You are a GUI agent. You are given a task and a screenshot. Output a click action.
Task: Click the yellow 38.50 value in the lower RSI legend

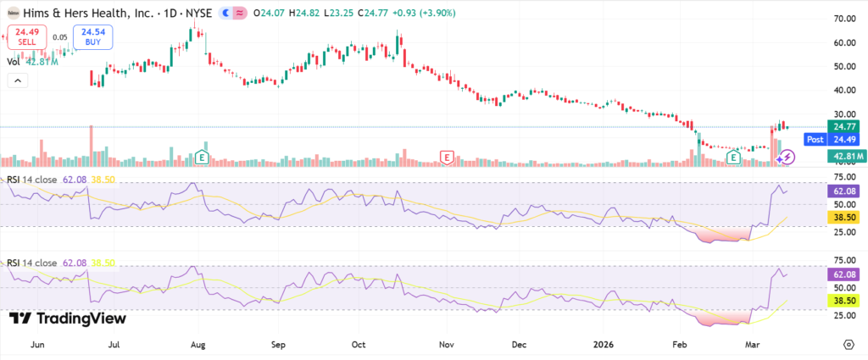pyautogui.click(x=103, y=263)
